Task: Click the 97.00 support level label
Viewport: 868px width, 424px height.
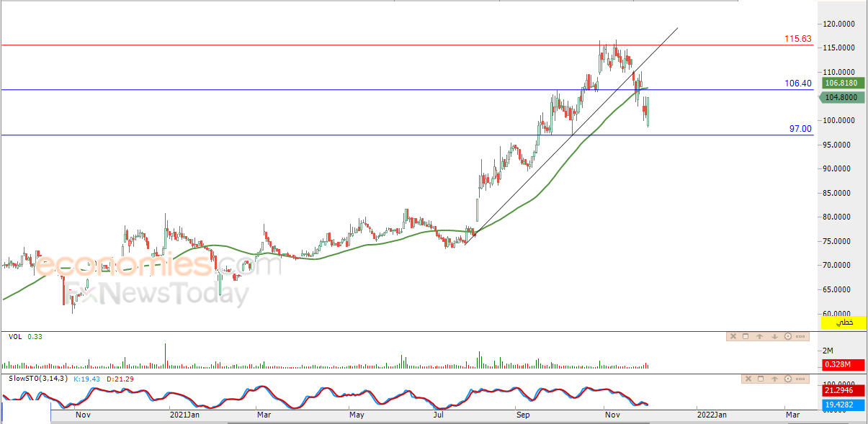Action: point(800,128)
